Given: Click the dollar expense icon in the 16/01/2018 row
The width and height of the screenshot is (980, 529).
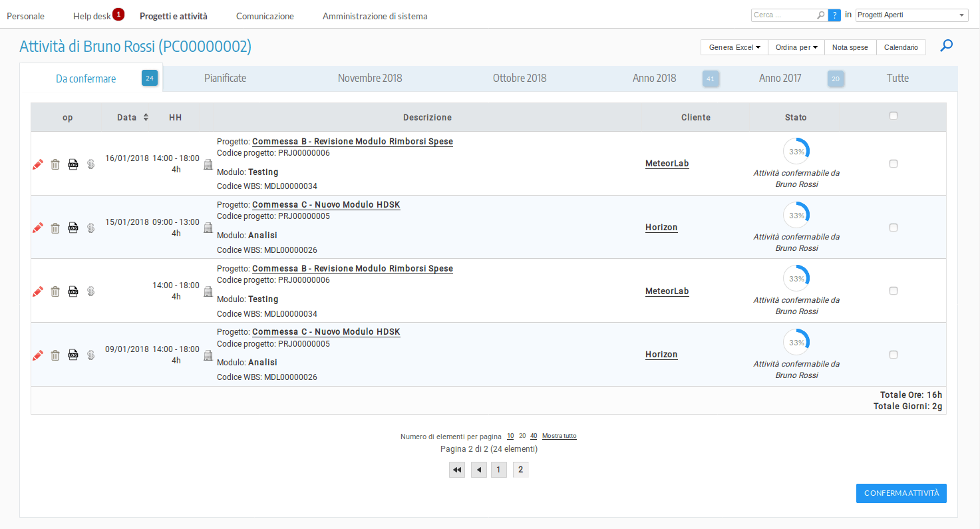Looking at the screenshot, I should pos(90,164).
